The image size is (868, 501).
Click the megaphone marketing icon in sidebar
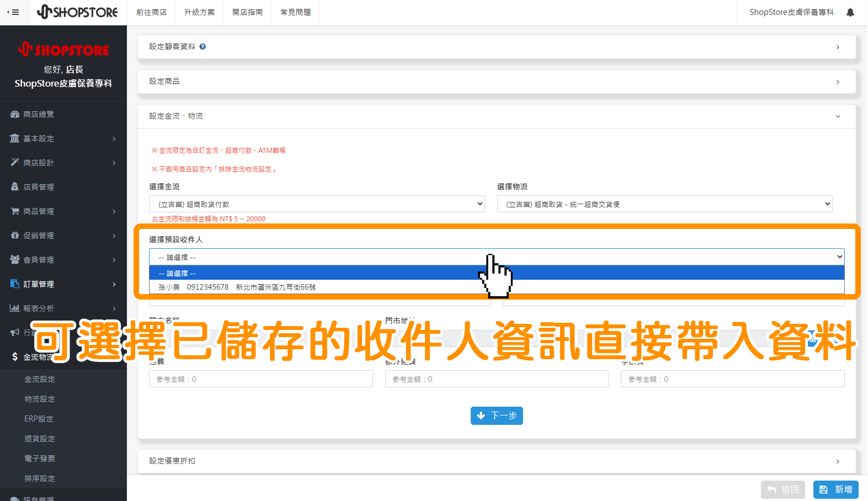(x=15, y=333)
